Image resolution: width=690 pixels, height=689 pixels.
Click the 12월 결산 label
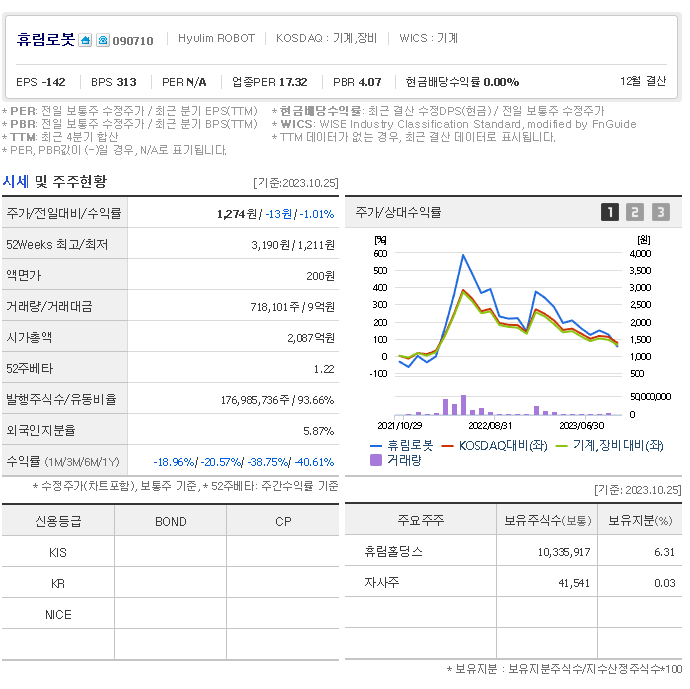[x=643, y=81]
